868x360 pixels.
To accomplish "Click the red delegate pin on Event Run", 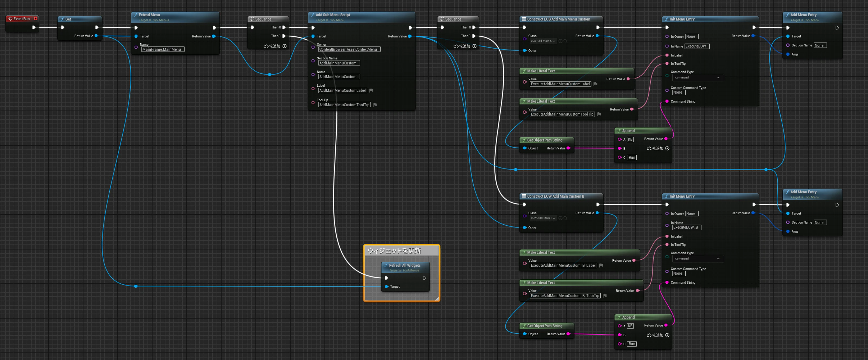I will (36, 19).
